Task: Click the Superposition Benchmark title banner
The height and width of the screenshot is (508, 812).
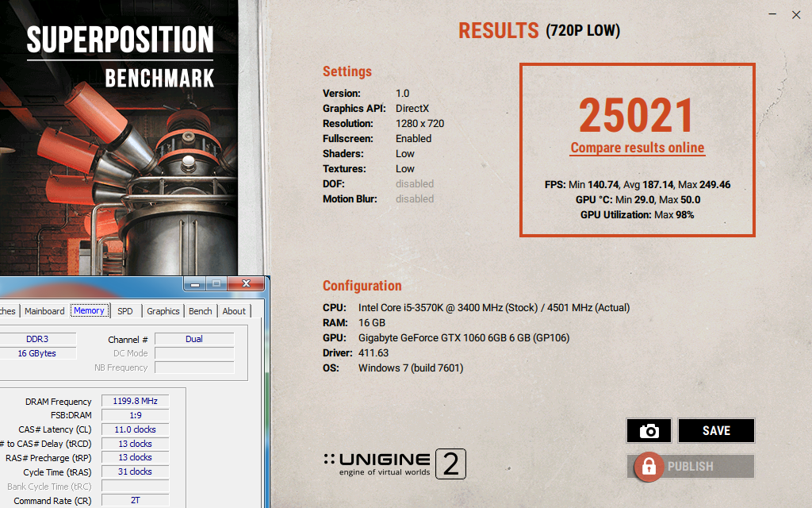Action: [121, 57]
